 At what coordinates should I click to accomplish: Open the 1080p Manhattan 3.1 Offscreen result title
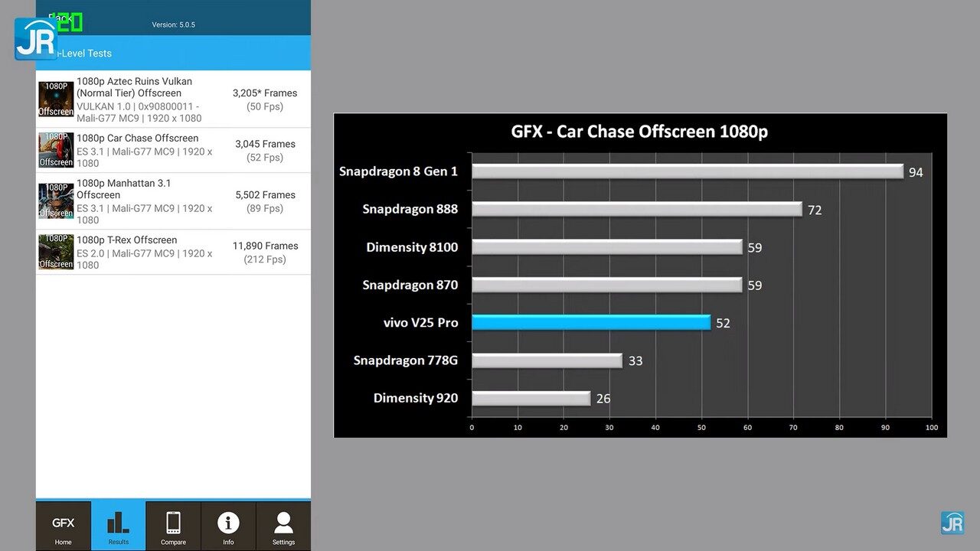(x=123, y=189)
